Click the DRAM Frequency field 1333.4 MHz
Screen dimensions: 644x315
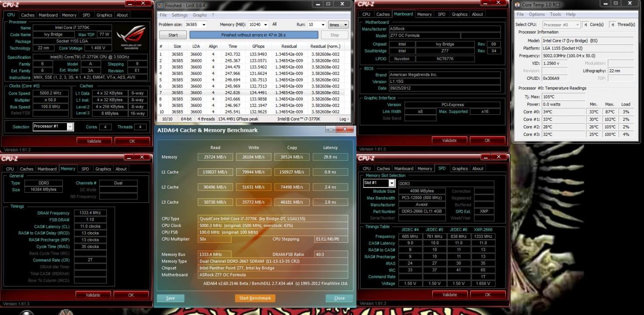click(x=90, y=213)
